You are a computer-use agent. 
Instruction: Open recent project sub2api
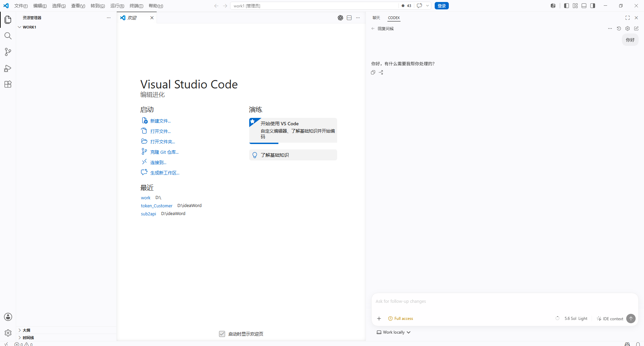148,214
